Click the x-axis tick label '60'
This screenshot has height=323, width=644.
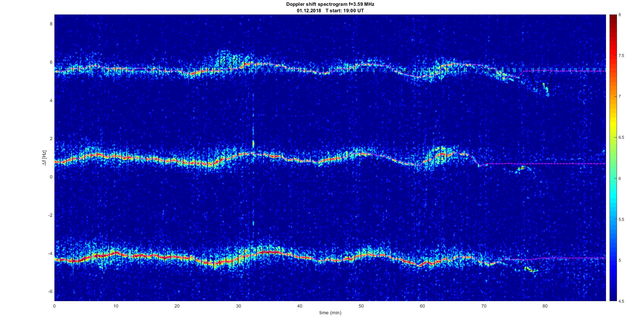pyautogui.click(x=422, y=306)
